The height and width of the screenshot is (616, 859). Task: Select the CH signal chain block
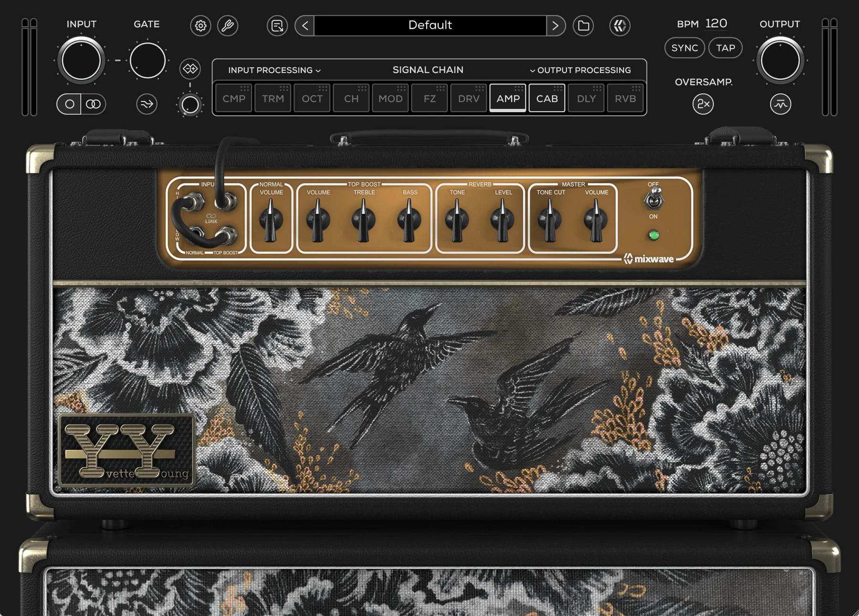point(351,98)
